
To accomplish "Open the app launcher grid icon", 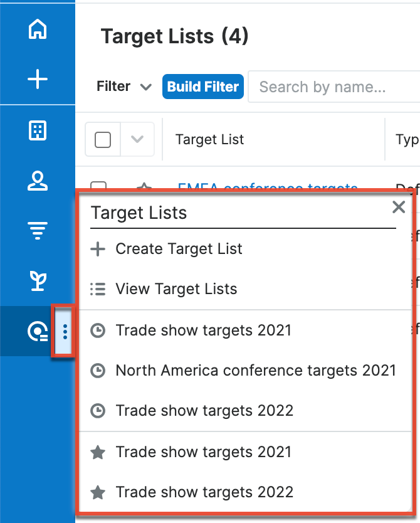I will 38,130.
